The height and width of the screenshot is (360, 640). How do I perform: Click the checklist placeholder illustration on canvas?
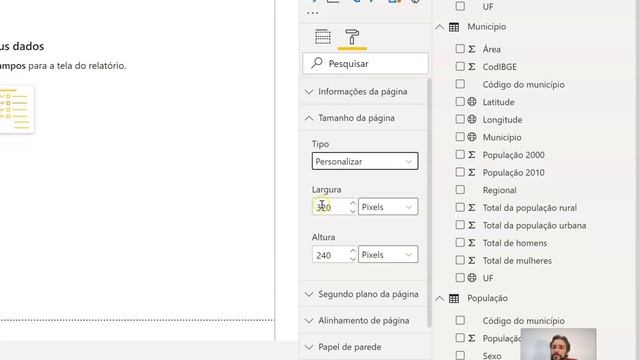tap(16, 109)
